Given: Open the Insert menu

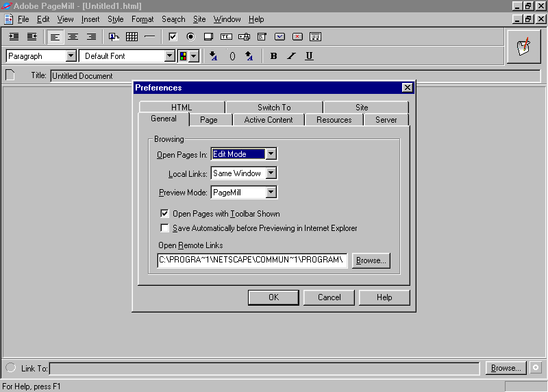Looking at the screenshot, I should (x=90, y=19).
